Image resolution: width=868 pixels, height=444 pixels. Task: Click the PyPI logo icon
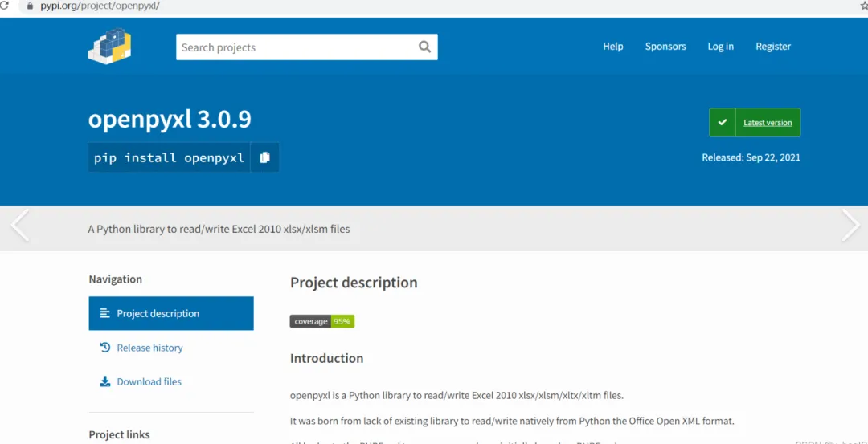click(109, 47)
